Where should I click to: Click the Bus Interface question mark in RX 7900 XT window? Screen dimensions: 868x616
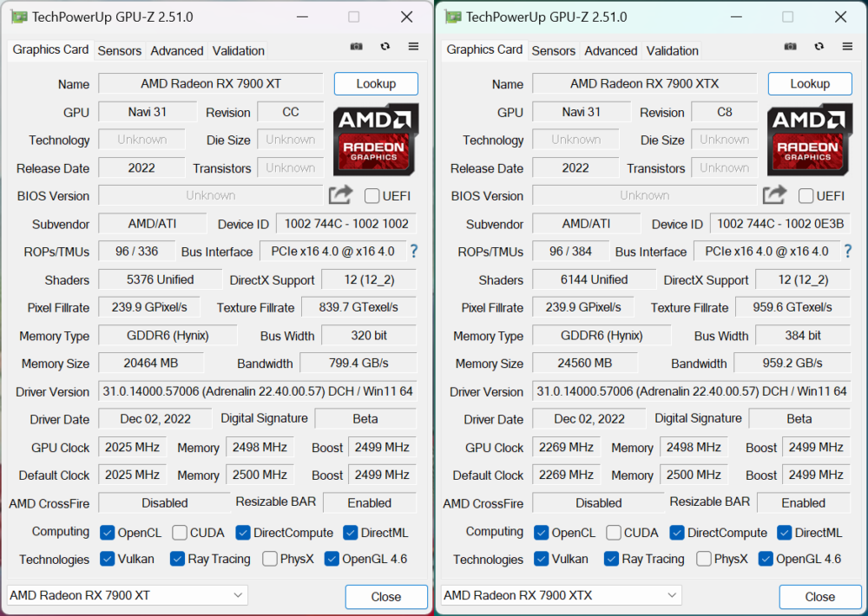pyautogui.click(x=413, y=252)
